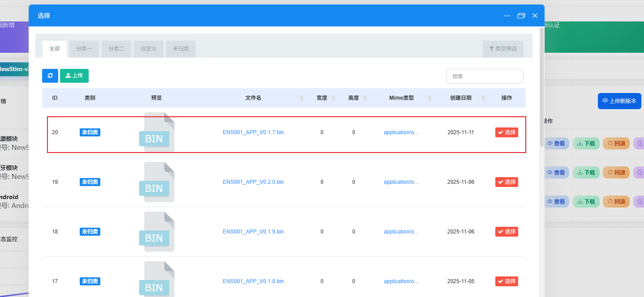Sort the table by Mime类型 column arrows

coord(429,98)
